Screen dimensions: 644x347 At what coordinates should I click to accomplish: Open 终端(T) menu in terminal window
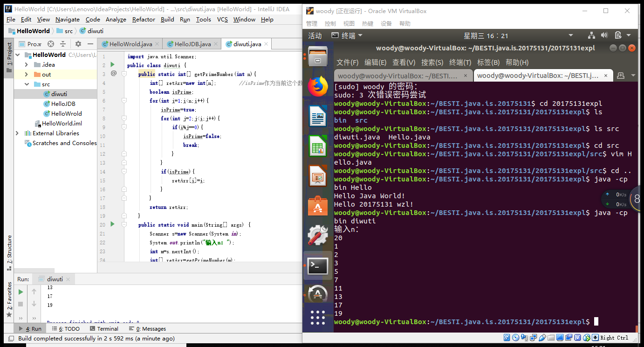460,62
